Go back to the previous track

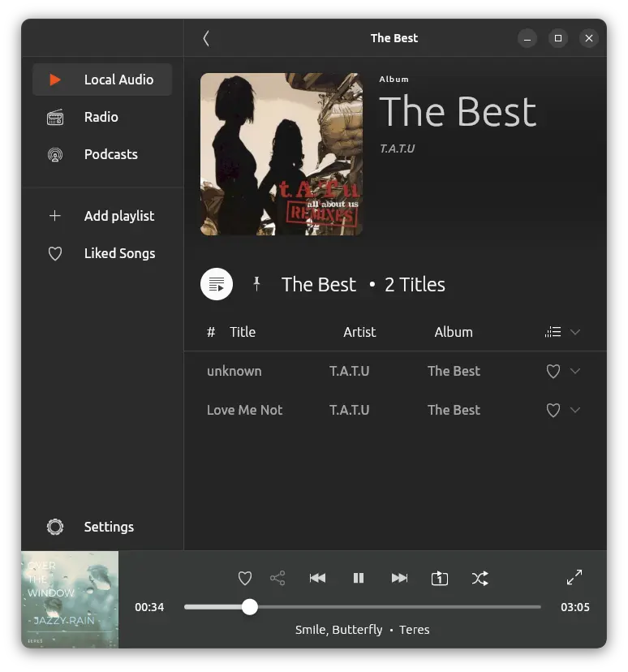[x=318, y=578]
